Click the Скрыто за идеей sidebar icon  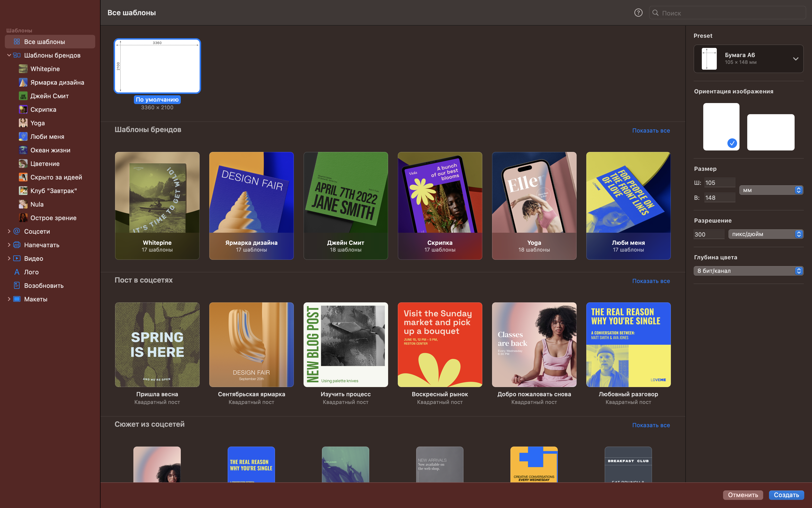click(x=23, y=177)
